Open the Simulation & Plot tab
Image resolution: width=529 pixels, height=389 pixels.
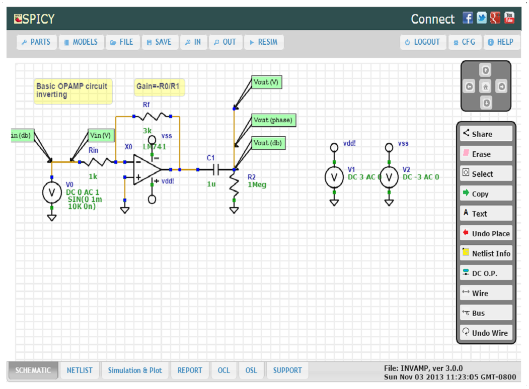coord(135,370)
